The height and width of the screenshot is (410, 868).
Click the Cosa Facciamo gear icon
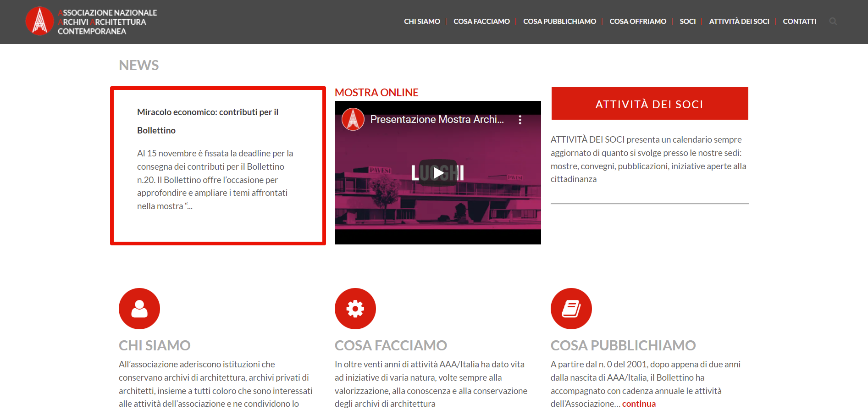(355, 309)
